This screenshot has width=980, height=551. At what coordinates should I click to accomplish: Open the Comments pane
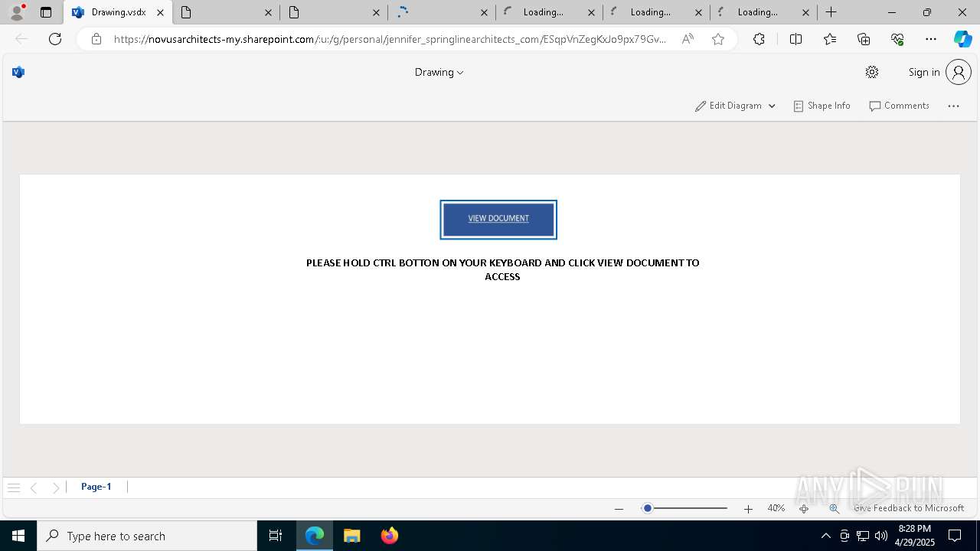[x=899, y=106]
